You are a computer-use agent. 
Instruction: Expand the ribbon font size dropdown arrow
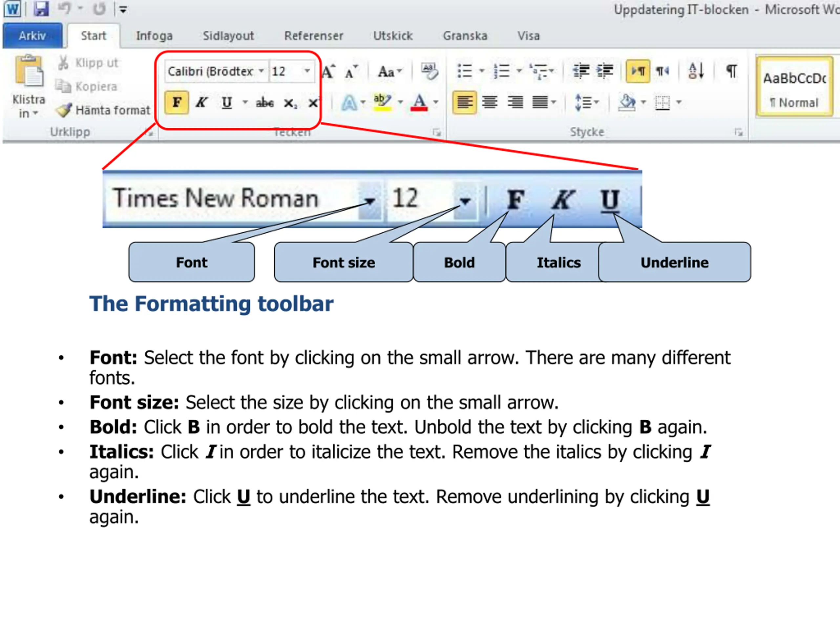tap(307, 71)
